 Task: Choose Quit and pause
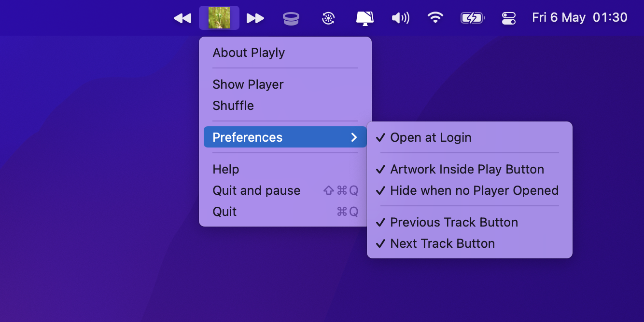pos(285,190)
